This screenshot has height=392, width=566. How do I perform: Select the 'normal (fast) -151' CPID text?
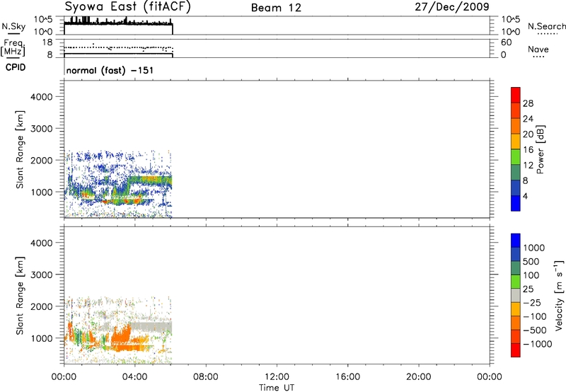tap(110, 70)
